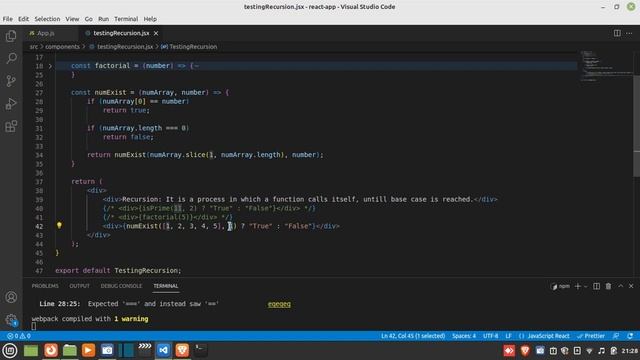Open the terminal taskbar icon

pos(200,350)
